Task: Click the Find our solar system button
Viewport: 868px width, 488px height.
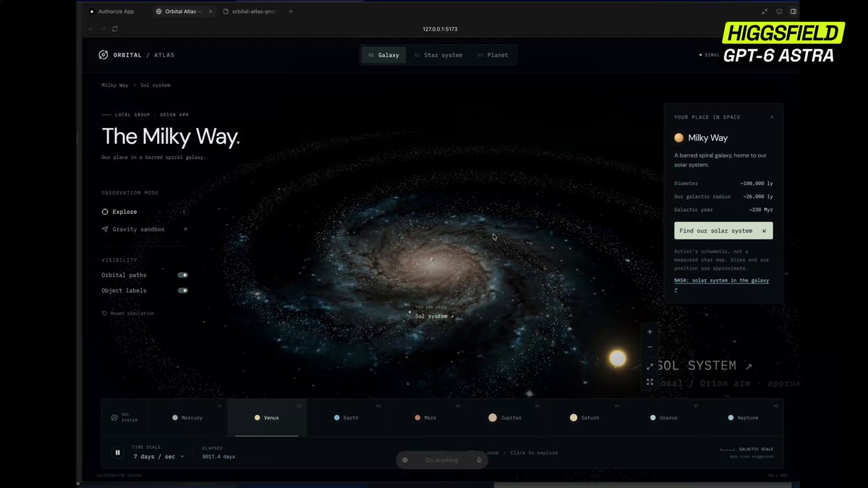Action: (723, 231)
